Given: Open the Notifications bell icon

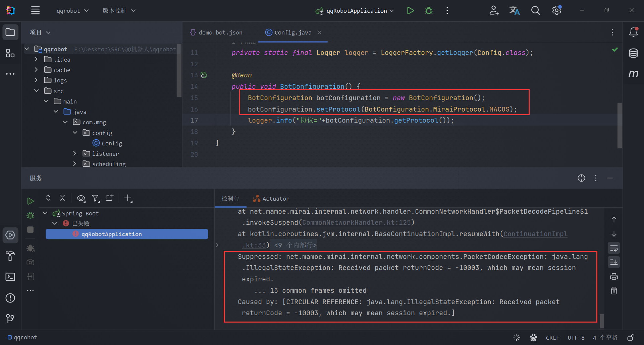Looking at the screenshot, I should [633, 32].
